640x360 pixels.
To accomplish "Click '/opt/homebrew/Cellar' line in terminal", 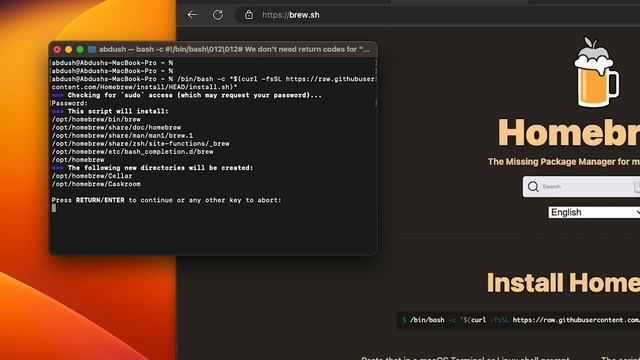I will [92, 176].
